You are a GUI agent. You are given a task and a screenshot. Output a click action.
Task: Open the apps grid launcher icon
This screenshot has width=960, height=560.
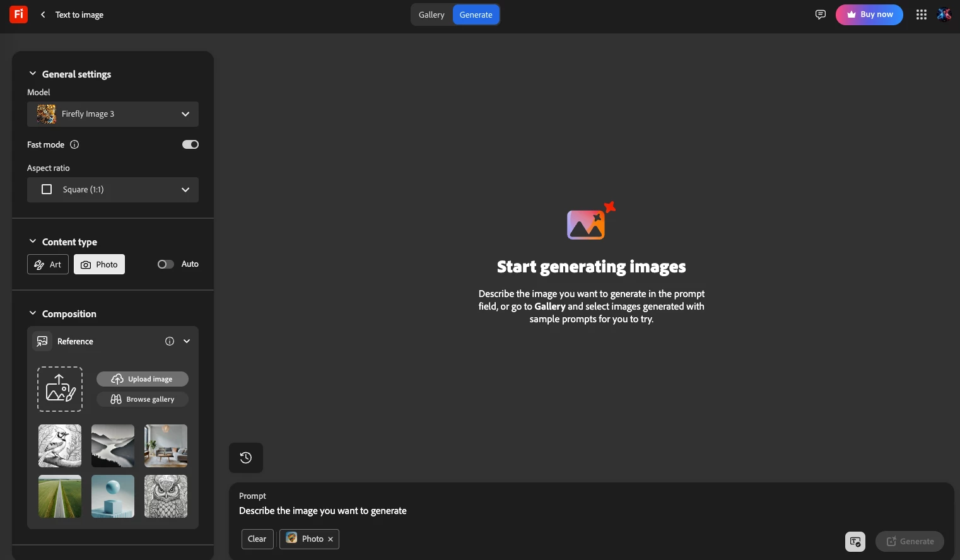(x=922, y=15)
